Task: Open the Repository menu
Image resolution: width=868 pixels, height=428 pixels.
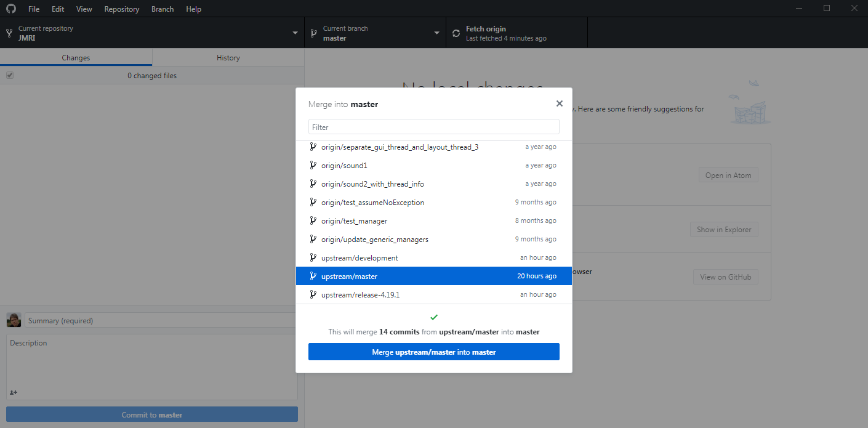Action: (121, 9)
